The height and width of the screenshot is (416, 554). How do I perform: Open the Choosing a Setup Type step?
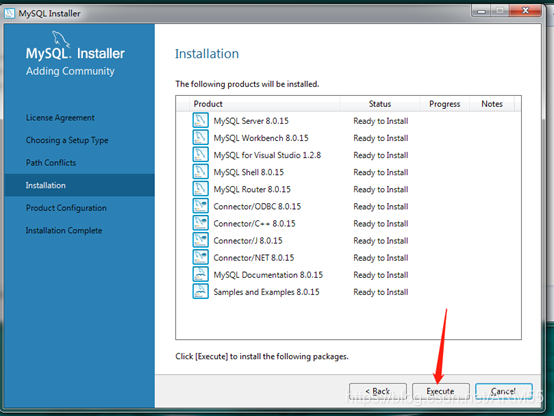(x=67, y=140)
